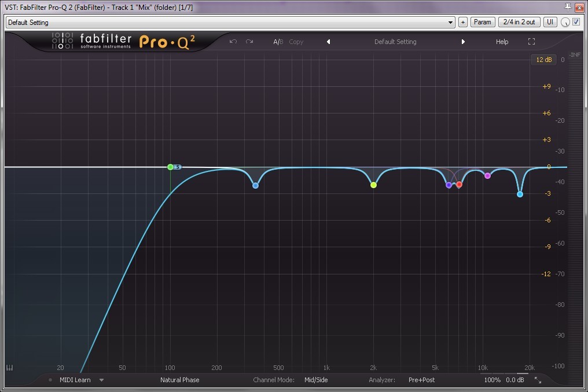Select the purple EQ band near 6k
Image resolution: width=588 pixels, height=392 pixels.
click(449, 185)
